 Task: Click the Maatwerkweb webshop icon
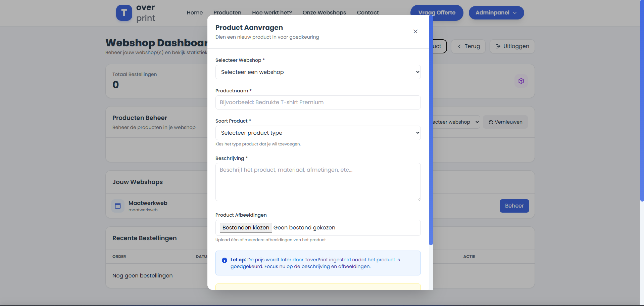point(118,206)
